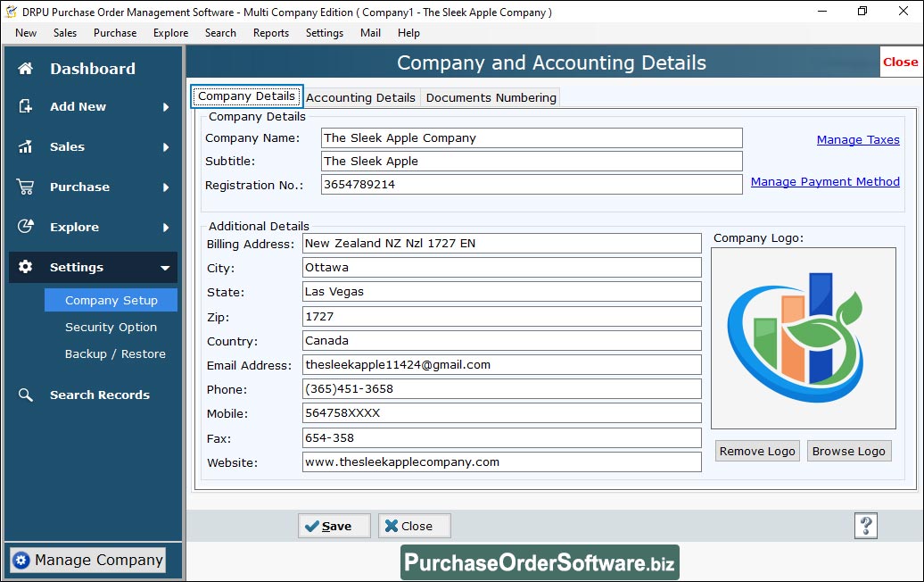Image resolution: width=924 pixels, height=582 pixels.
Task: Click the red Close in header
Action: pyautogui.click(x=900, y=62)
